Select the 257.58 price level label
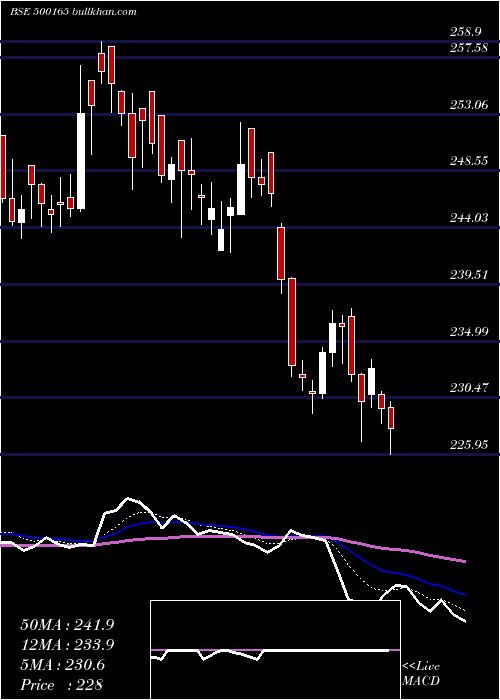The height and width of the screenshot is (700, 500). click(469, 48)
